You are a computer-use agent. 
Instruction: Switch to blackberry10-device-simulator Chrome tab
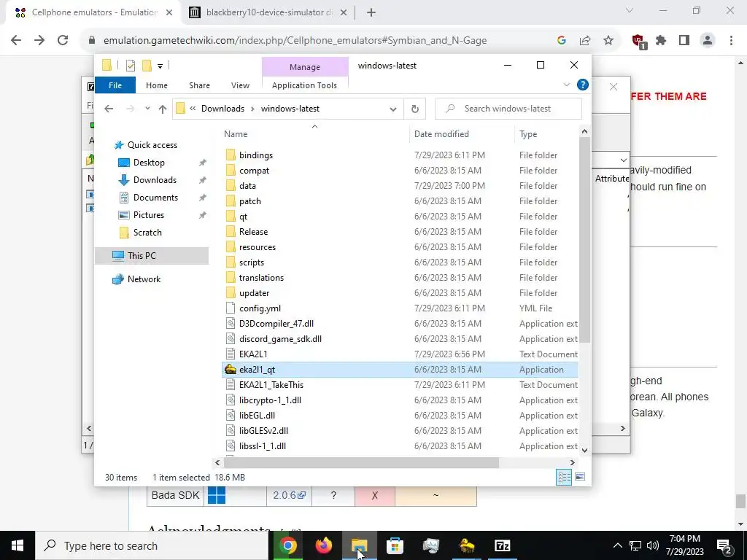coord(268,12)
